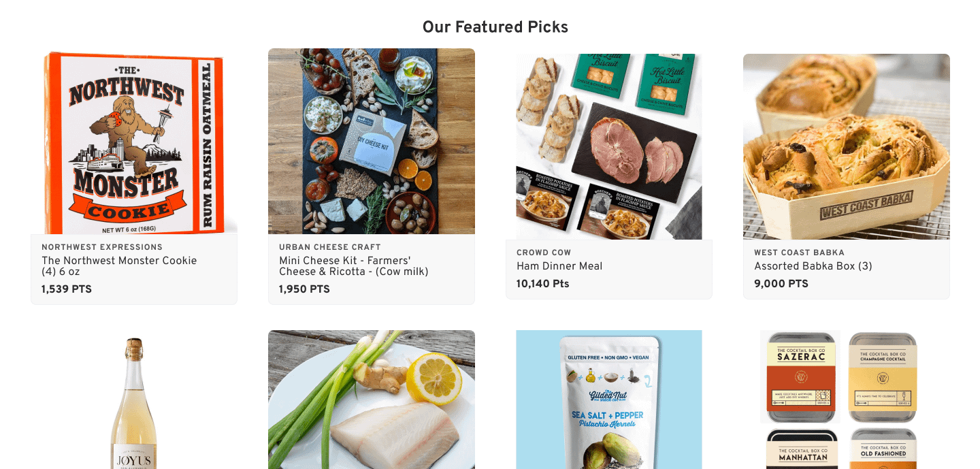Select the fish fillet with lemon photo
This screenshot has height=469, width=980.
(372, 400)
